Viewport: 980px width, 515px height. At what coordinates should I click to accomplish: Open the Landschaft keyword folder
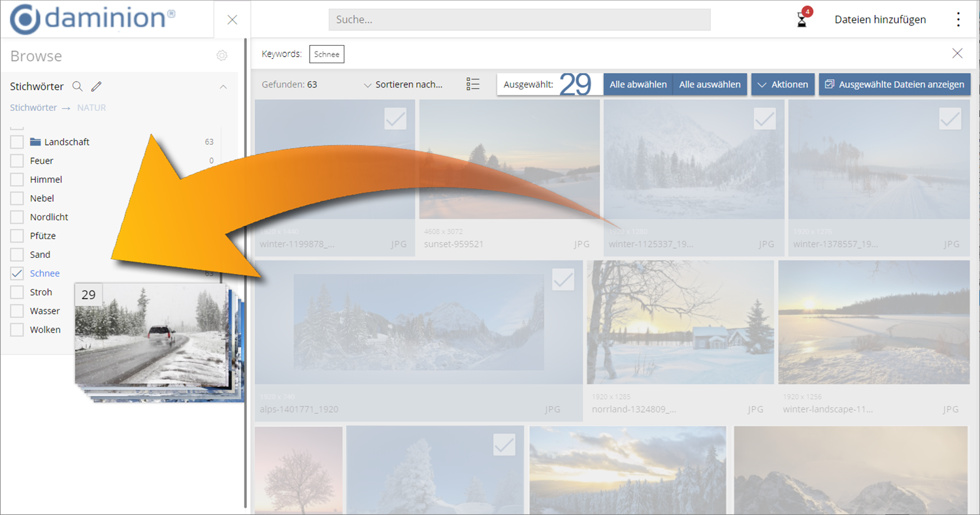66,142
